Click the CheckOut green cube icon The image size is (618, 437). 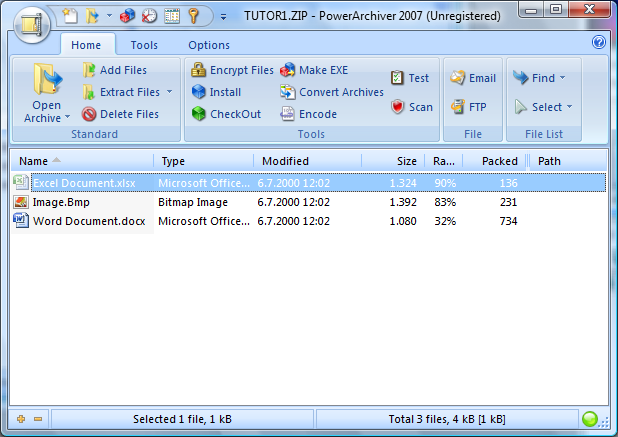[198, 114]
